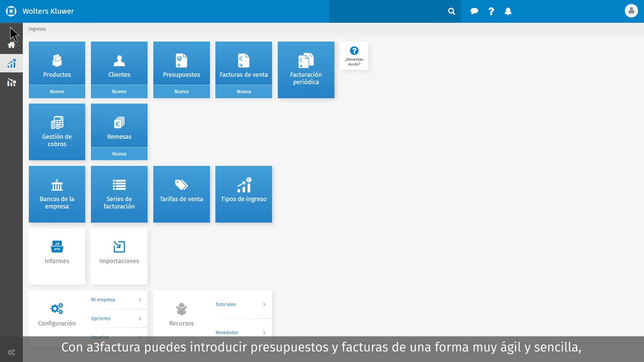
Task: Open notifications bell in header
Action: [x=508, y=11]
